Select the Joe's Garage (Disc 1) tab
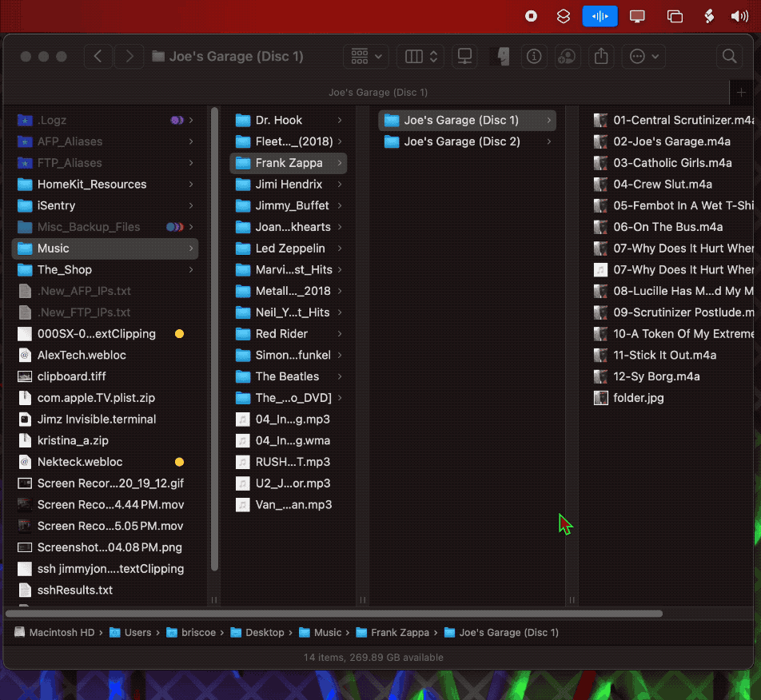The height and width of the screenshot is (700, 761). [377, 92]
